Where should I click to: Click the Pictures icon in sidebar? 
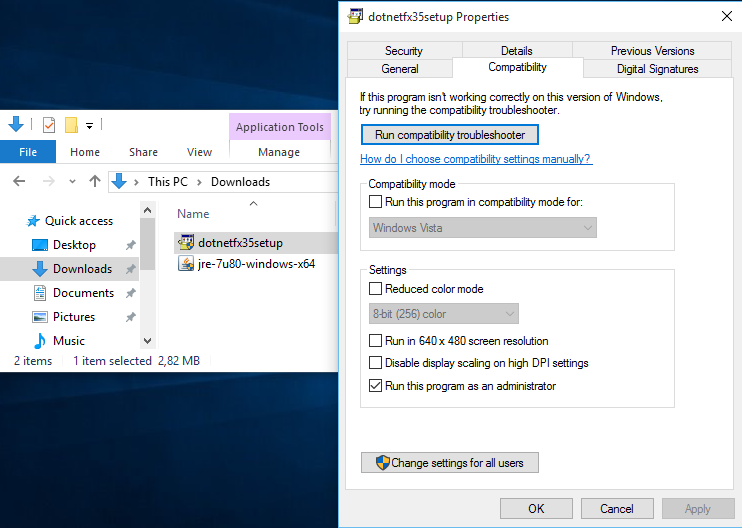point(40,317)
